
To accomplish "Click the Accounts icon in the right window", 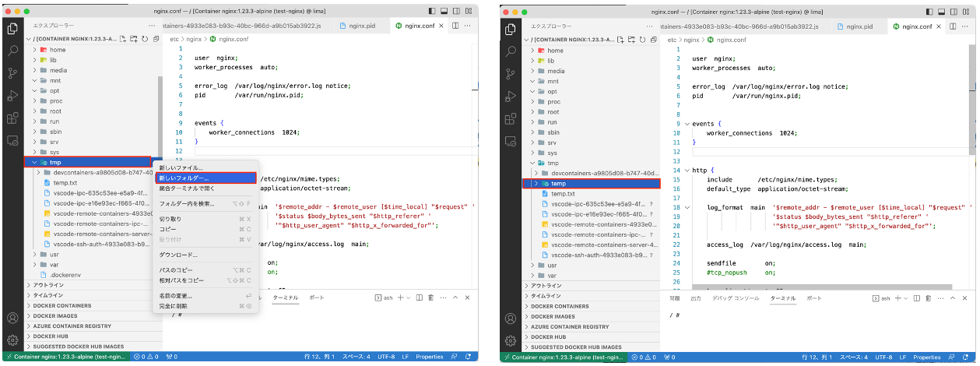I will pos(511,318).
